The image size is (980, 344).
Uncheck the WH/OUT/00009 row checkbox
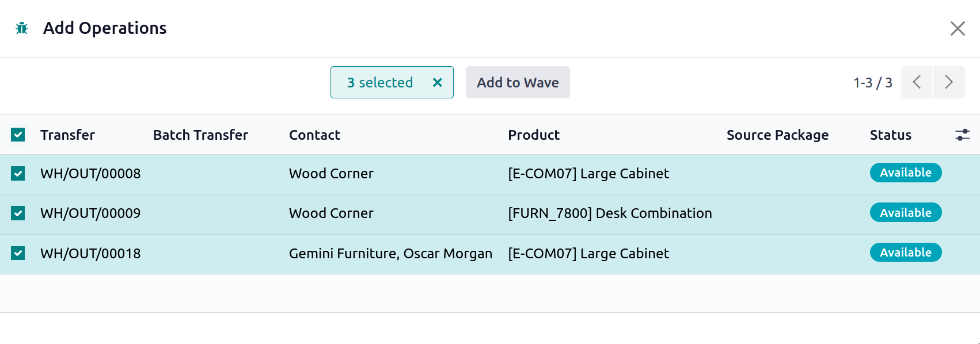point(18,213)
